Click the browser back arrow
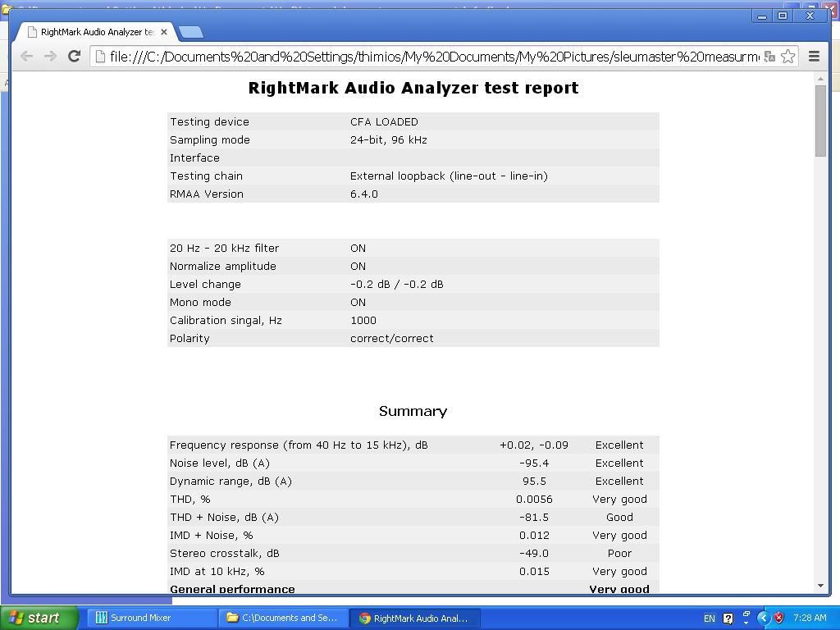 [x=26, y=57]
